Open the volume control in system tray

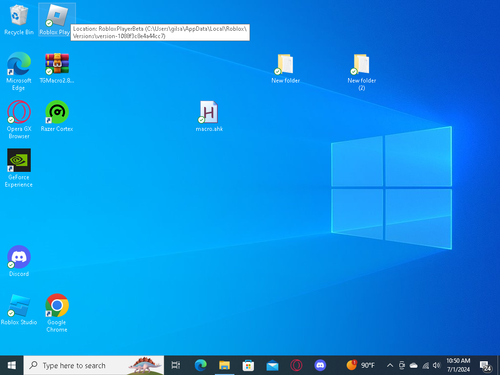point(436,366)
